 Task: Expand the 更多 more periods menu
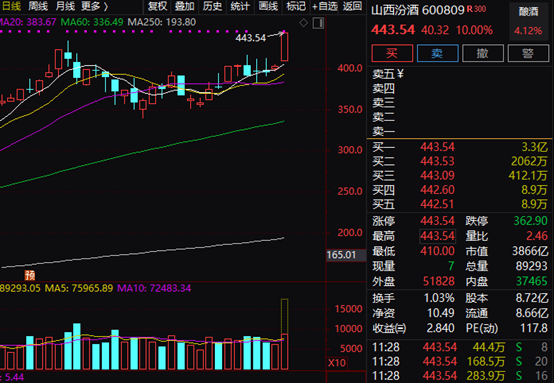coord(94,6)
